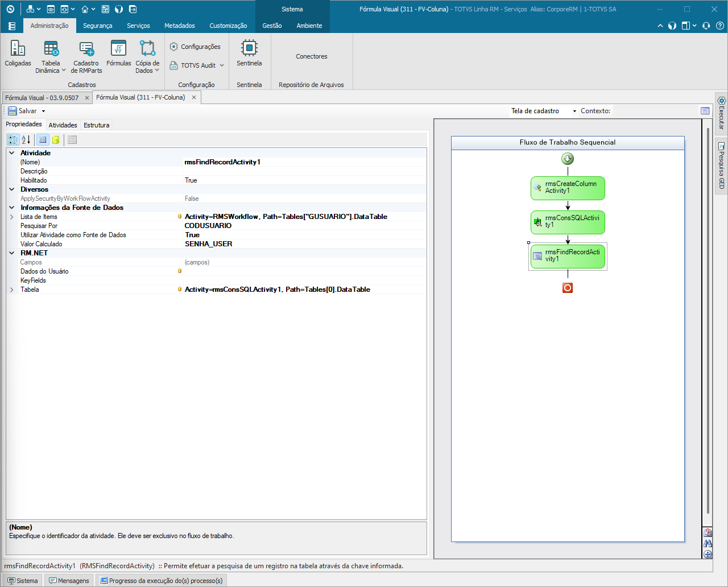
Task: Switch to the Ambiente ribbon tab
Action: 309,26
